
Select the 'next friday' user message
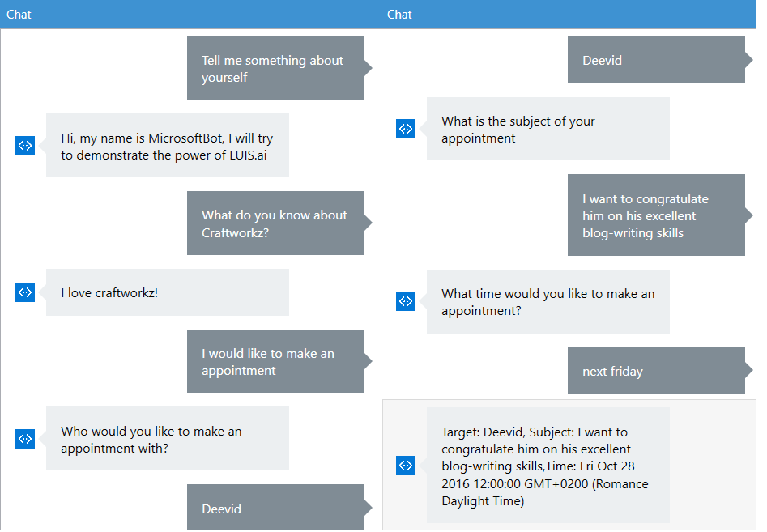click(657, 371)
